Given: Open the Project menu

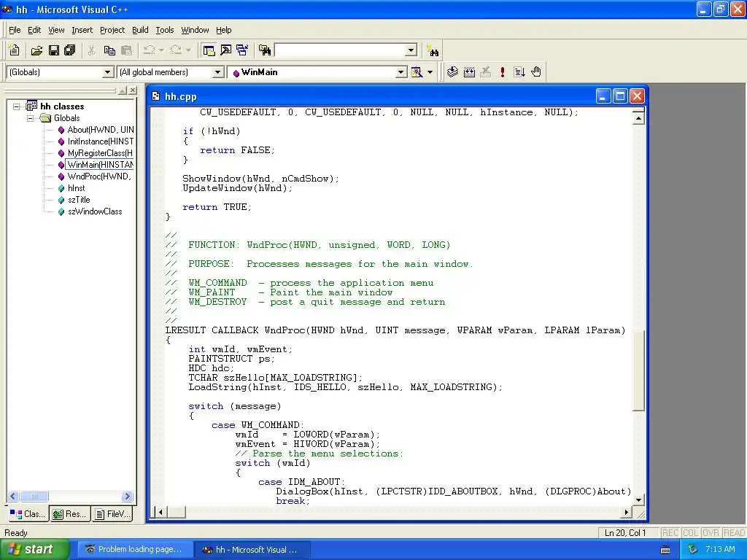Looking at the screenshot, I should pos(112,30).
